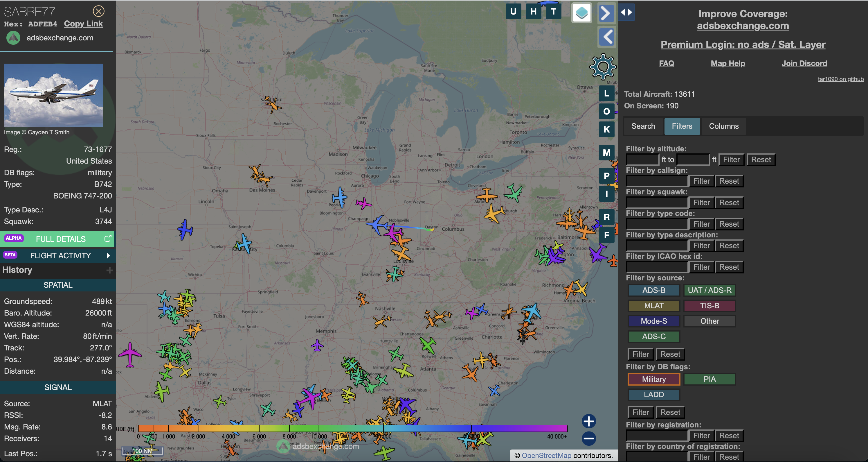
Task: Click Copy Link for SABRE77
Action: pyautogui.click(x=83, y=24)
